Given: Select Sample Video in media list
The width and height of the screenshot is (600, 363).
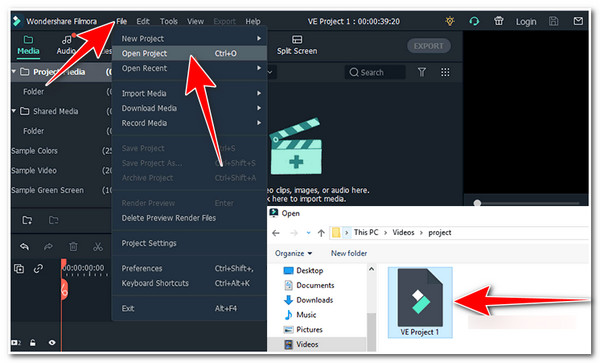Looking at the screenshot, I should coord(34,171).
